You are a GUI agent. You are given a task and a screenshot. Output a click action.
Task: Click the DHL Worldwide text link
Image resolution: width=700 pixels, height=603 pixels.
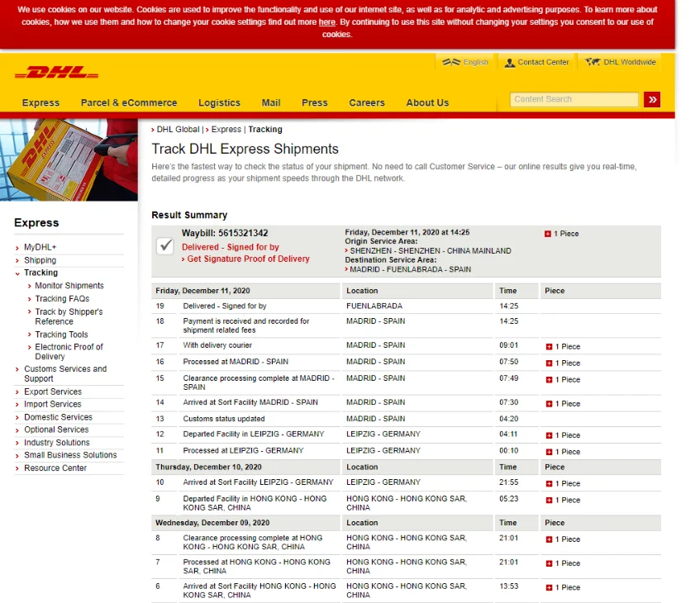tap(630, 62)
